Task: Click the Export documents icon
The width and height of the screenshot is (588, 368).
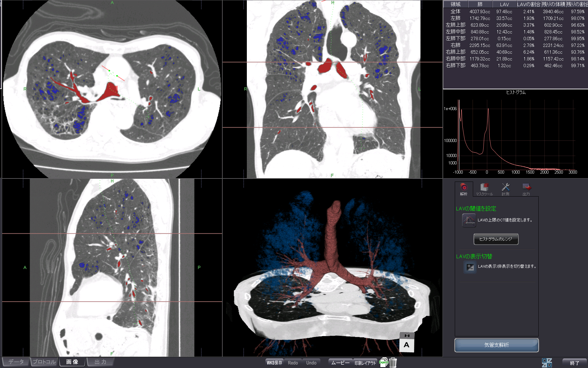Action: (384, 362)
